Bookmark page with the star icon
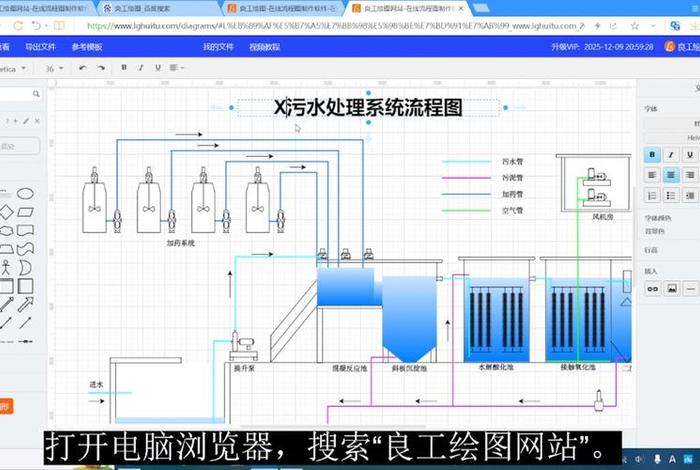700x470 pixels. pyautogui.click(x=634, y=26)
